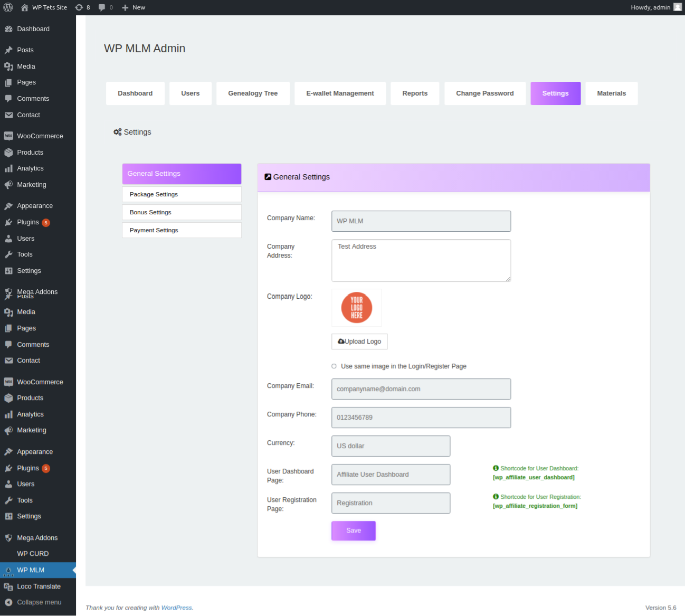Focus the Company Name field
Viewport: 685px width, 616px height.
(x=421, y=221)
